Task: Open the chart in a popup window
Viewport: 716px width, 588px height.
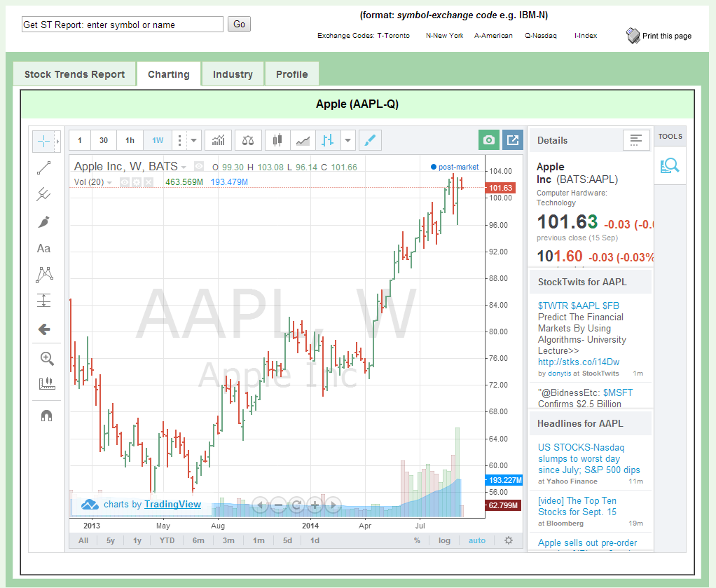Action: (x=513, y=139)
